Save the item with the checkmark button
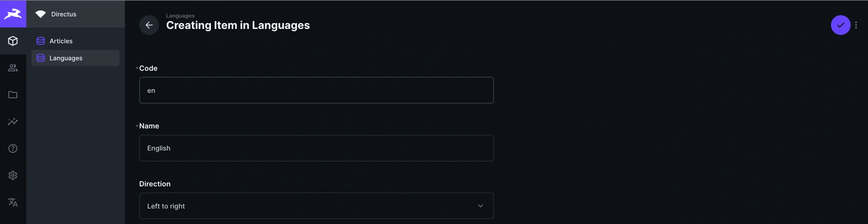Screen dimensions: 868x224 840,25
